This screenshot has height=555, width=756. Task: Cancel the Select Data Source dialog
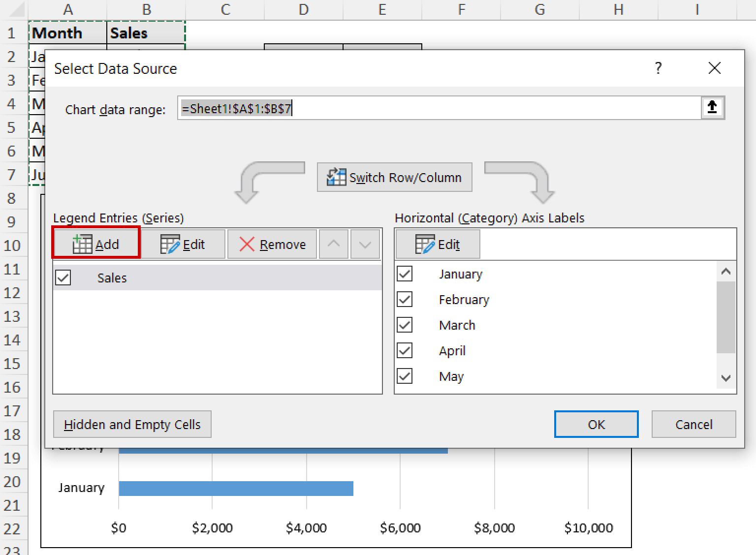(x=693, y=424)
